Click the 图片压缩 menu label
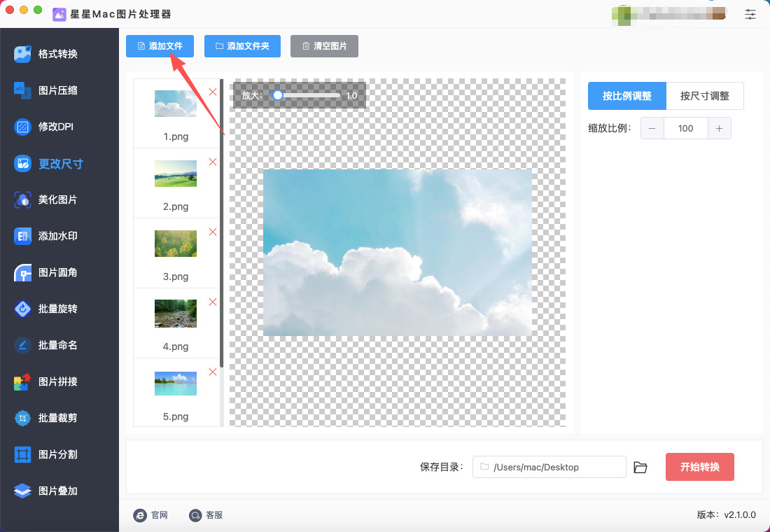This screenshot has width=770, height=532. pos(58,90)
